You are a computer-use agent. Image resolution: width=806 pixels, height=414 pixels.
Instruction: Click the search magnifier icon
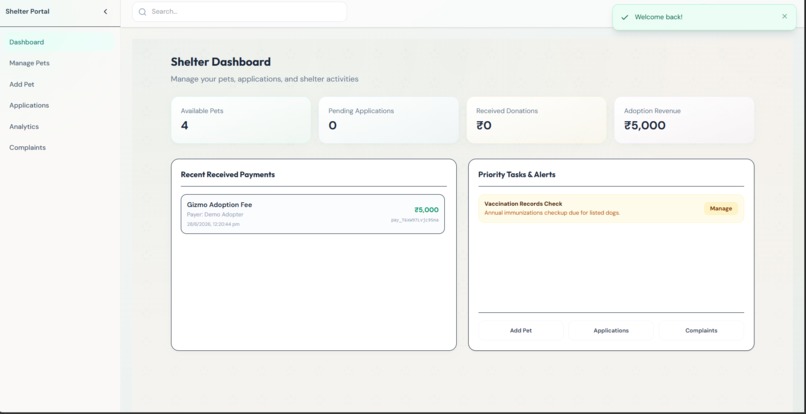(142, 12)
